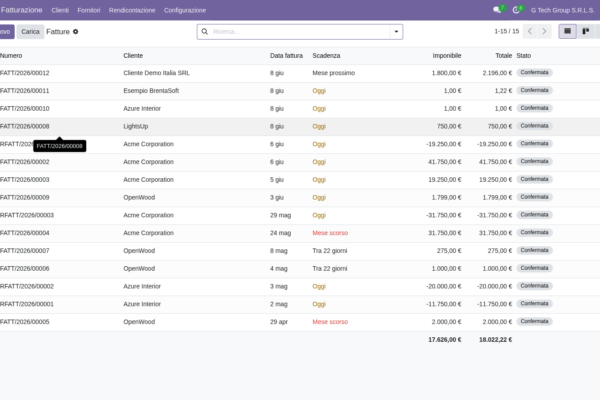Click footer sum 18.022,22 €
600x400 pixels.
click(x=495, y=340)
